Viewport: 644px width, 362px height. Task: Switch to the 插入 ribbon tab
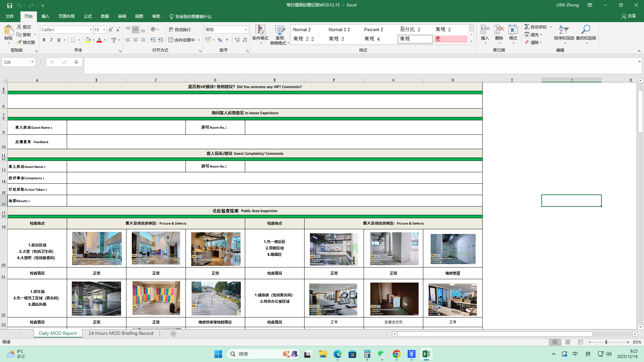[x=45, y=16]
